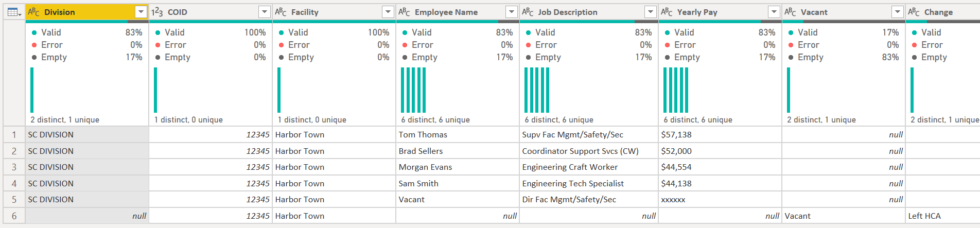The image size is (980, 228).
Task: Click the Vacant column quality bar
Action: click(x=844, y=22)
